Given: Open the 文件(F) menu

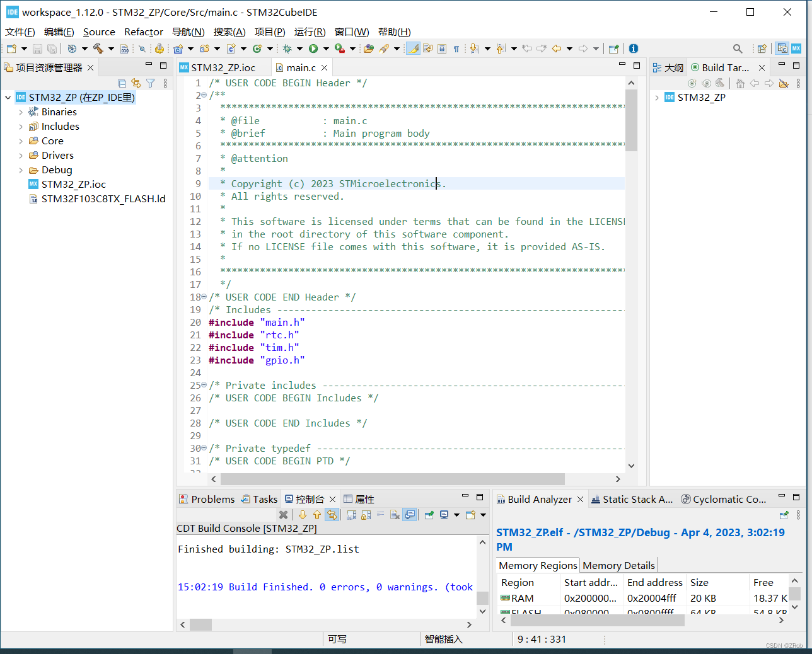Looking at the screenshot, I should pos(20,32).
